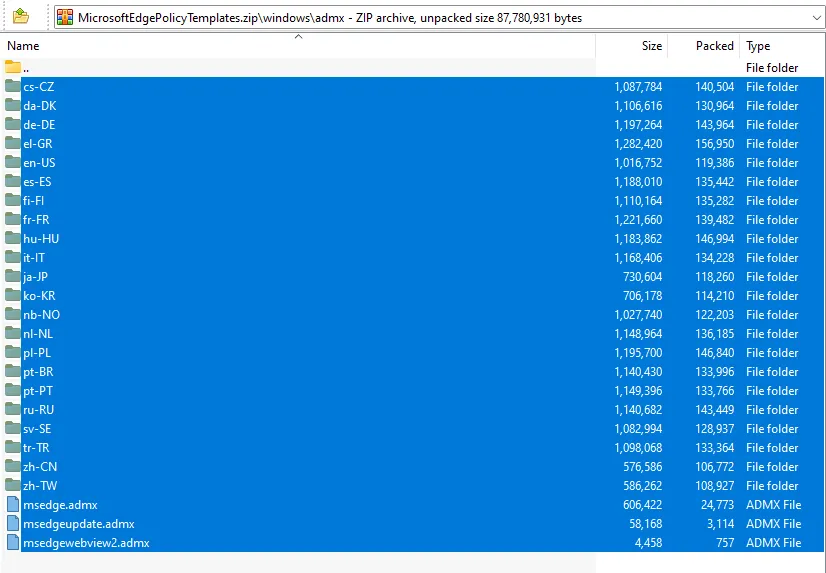Viewport: 826px width, 573px height.
Task: Select the ru-RU folder name
Action: pyautogui.click(x=39, y=410)
